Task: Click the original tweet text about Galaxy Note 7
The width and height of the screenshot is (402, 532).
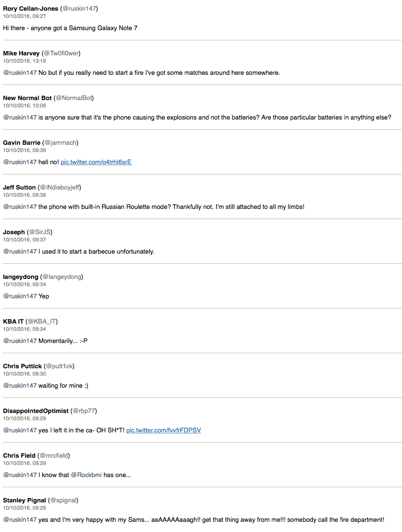Action: pyautogui.click(x=70, y=28)
